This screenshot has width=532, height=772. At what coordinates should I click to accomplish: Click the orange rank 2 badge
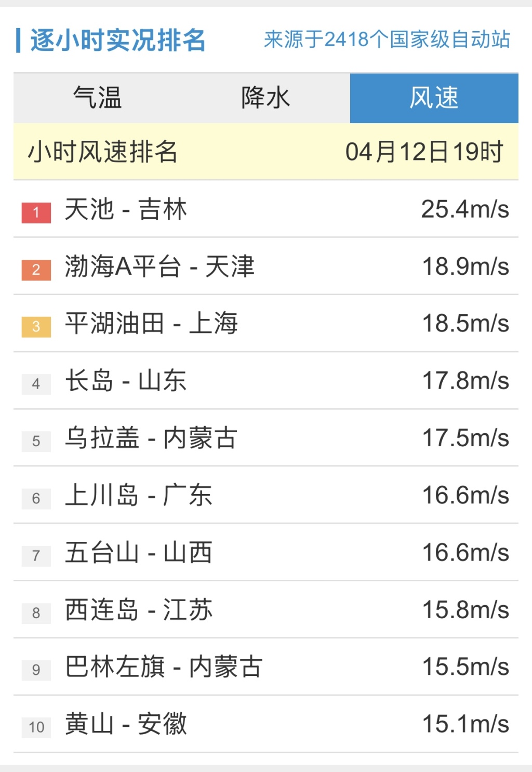(x=36, y=270)
